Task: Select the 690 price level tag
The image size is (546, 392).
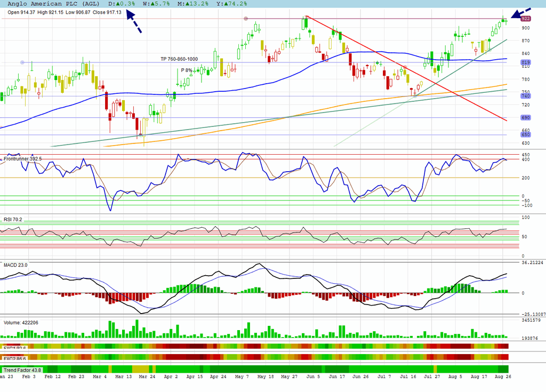Action: click(x=525, y=117)
